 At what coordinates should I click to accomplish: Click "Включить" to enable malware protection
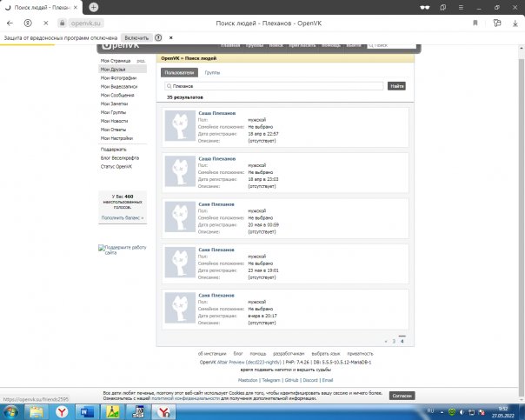pos(136,38)
